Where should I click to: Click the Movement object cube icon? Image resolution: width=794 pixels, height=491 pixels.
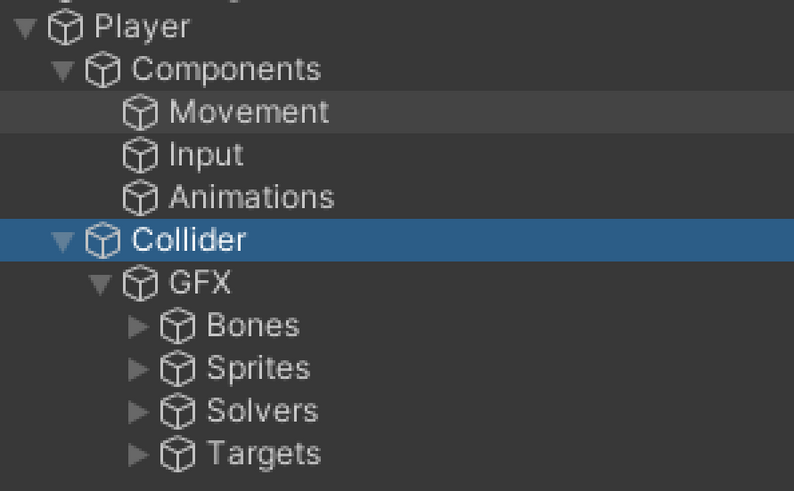tap(140, 113)
